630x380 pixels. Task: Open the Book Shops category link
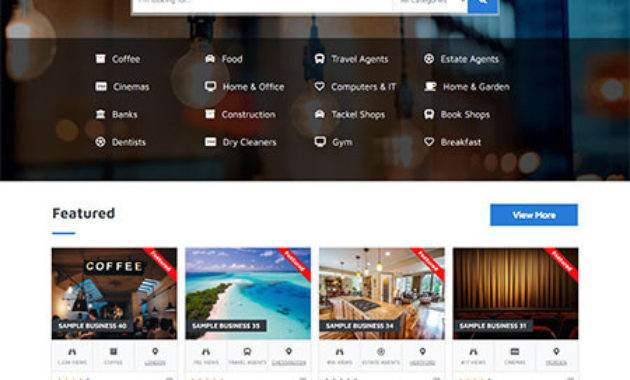pyautogui.click(x=465, y=114)
